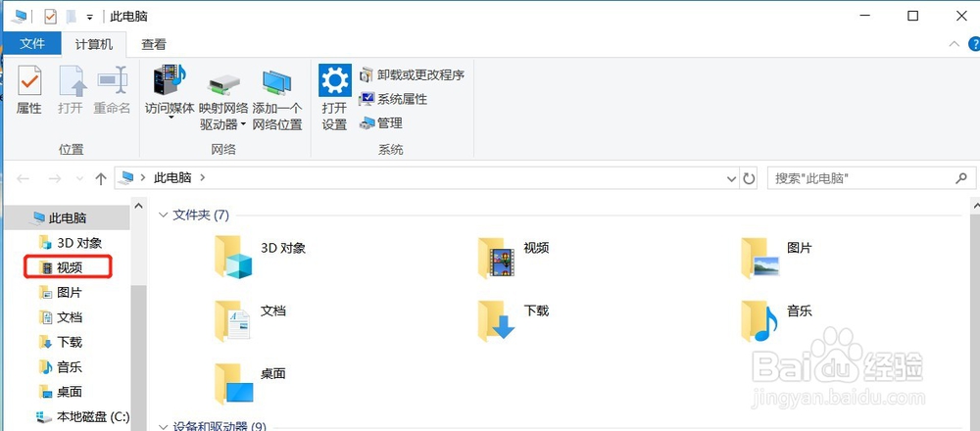980x431 pixels.
Task: Select 视频 in navigation tree
Action: 61,268
